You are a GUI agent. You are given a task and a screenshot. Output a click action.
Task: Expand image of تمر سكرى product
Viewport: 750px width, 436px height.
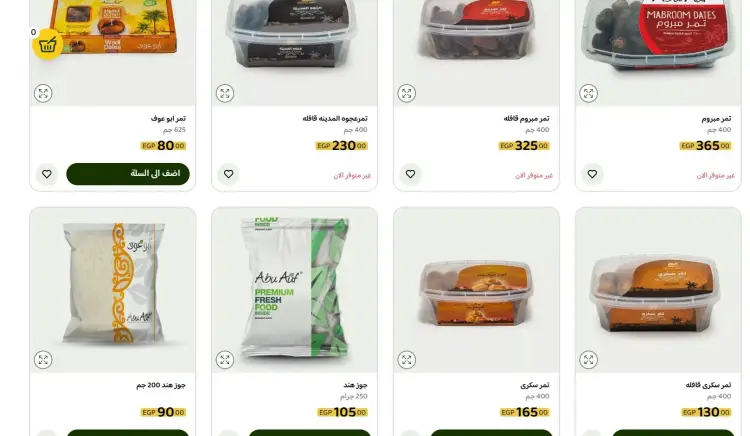407,360
